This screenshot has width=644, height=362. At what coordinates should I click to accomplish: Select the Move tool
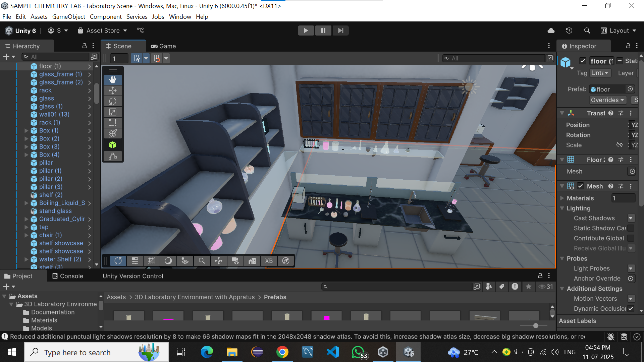pos(113,90)
